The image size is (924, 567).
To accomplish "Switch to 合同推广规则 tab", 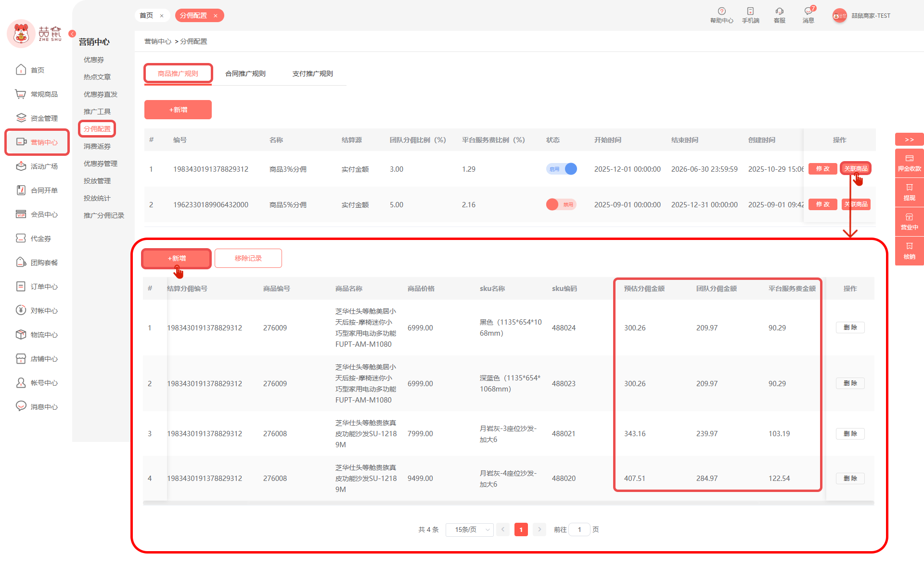I will coord(245,74).
